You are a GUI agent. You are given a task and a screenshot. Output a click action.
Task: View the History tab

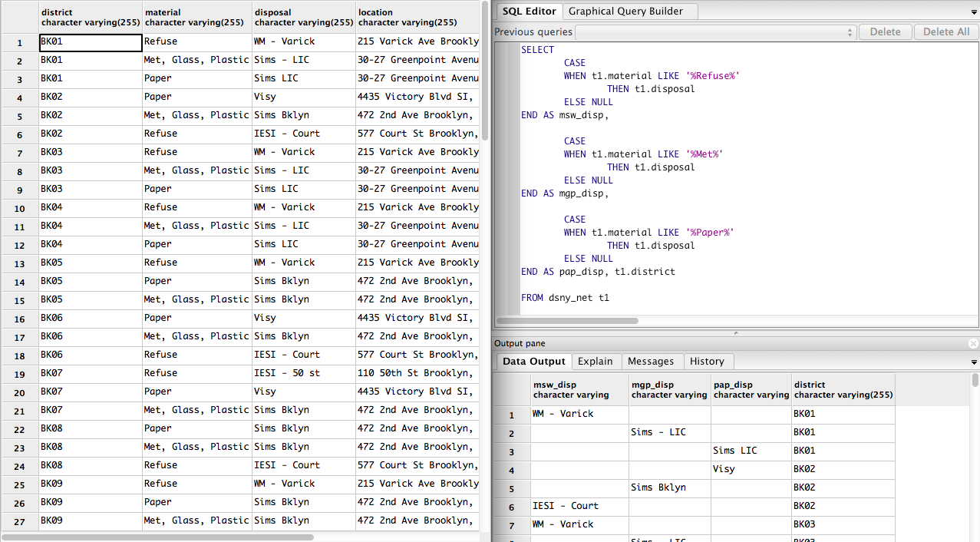707,362
